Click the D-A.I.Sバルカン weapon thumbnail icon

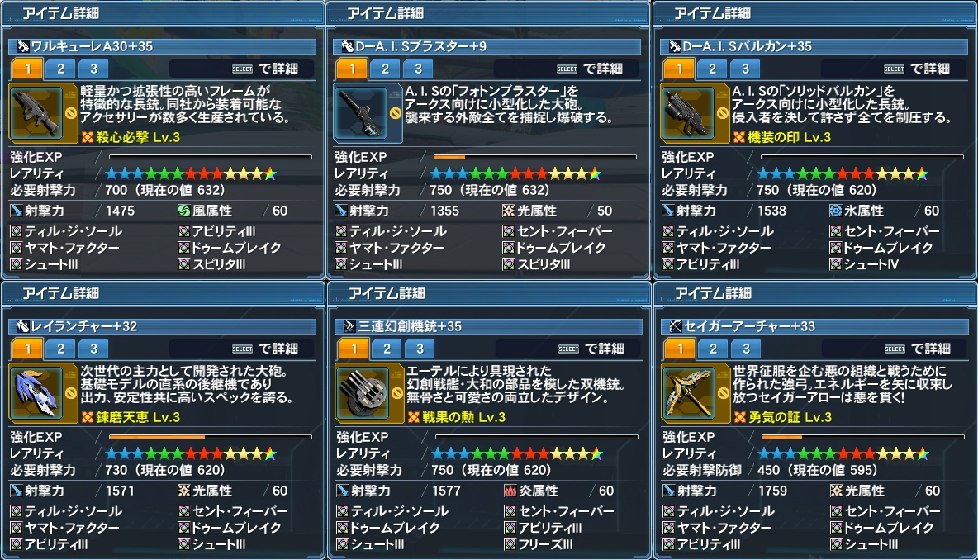click(x=688, y=113)
